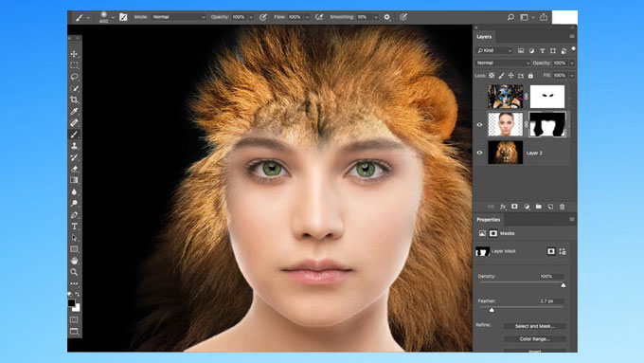Image resolution: width=644 pixels, height=363 pixels.
Task: Open workspace switcher in options bar
Action: [527, 17]
